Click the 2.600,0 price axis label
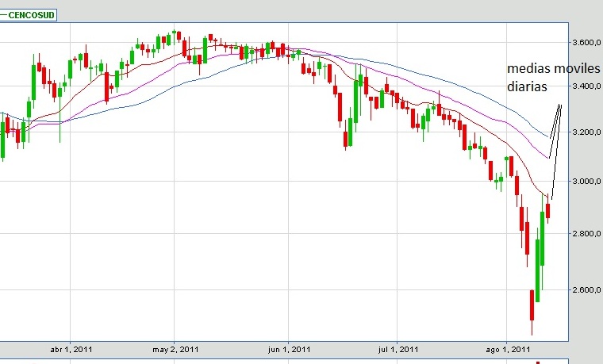This screenshot has height=364, width=603. pos(587,289)
